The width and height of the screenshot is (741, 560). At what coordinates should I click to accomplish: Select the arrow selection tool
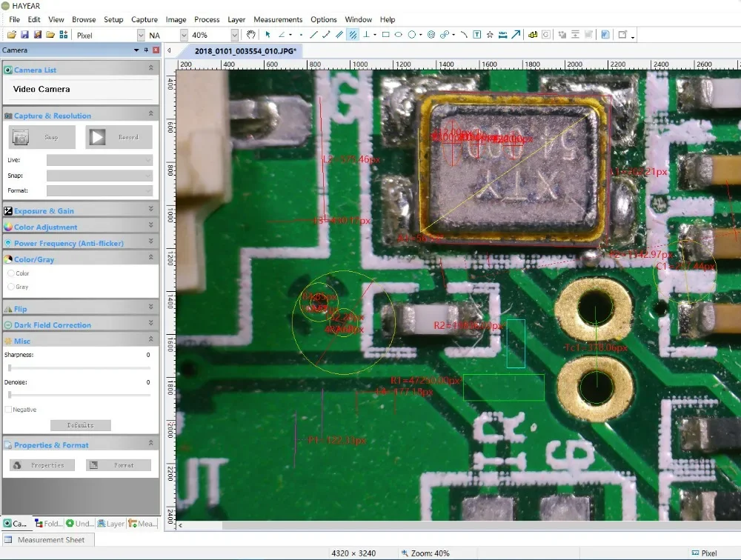click(x=268, y=35)
